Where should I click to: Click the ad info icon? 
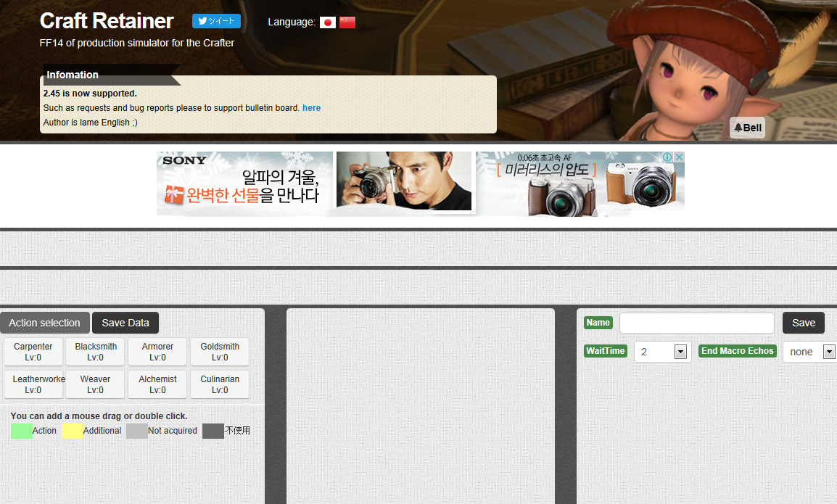[x=667, y=157]
